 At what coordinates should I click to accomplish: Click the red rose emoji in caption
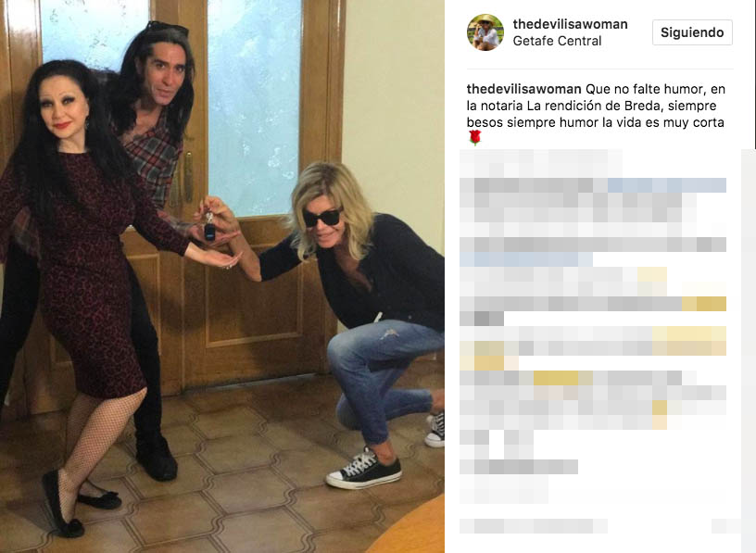click(x=475, y=138)
